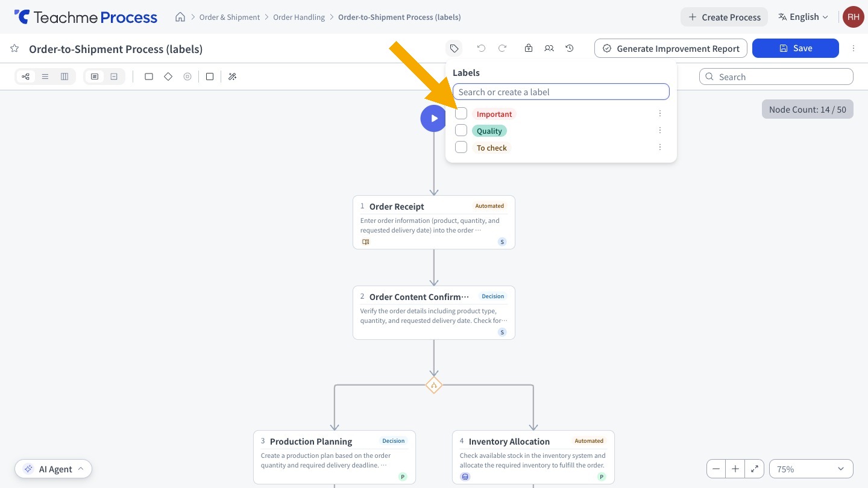
Task: Undo the last change
Action: point(481,48)
